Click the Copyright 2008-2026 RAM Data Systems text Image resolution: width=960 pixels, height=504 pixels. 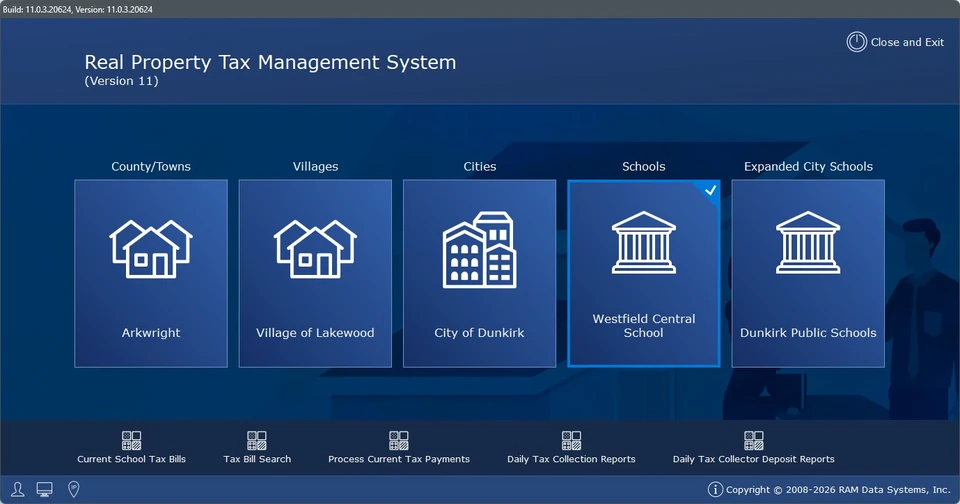point(838,489)
